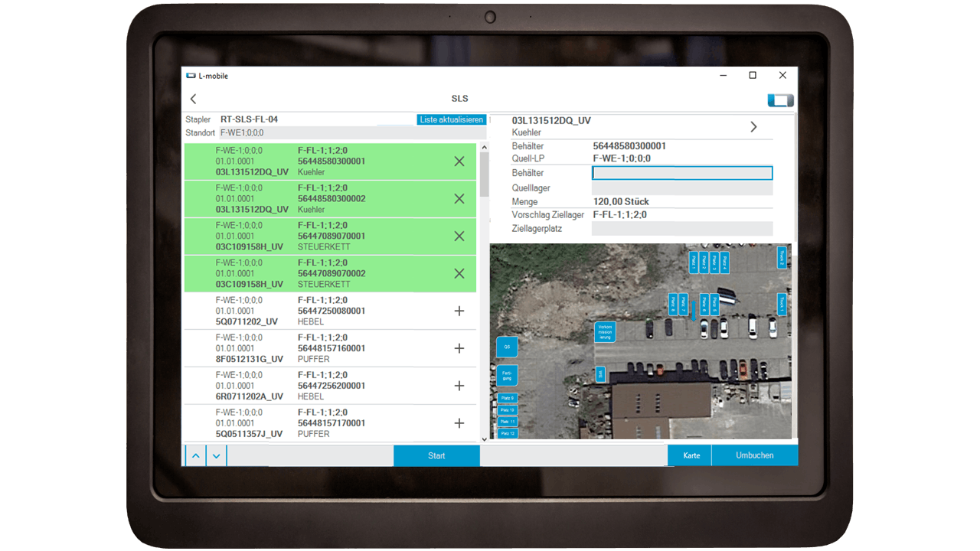Viewport: 980px width, 551px height.
Task: Select Platz 5 marker on the map
Action: pyautogui.click(x=714, y=305)
